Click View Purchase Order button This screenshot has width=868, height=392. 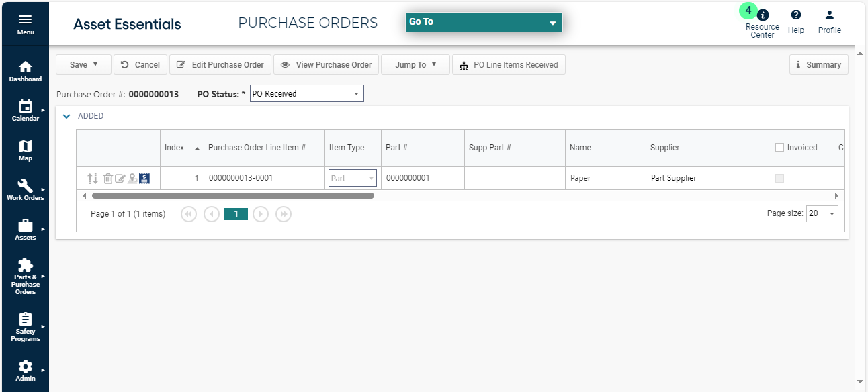click(327, 65)
